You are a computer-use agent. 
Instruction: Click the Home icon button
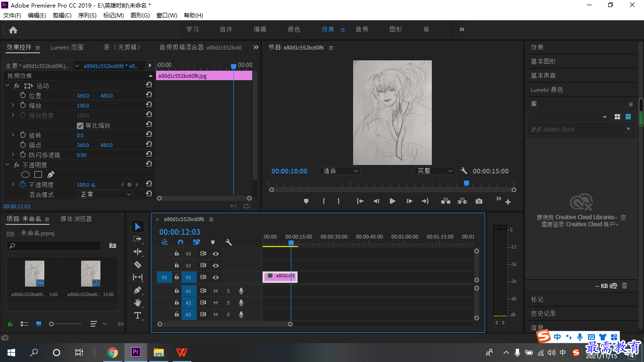coord(13,30)
